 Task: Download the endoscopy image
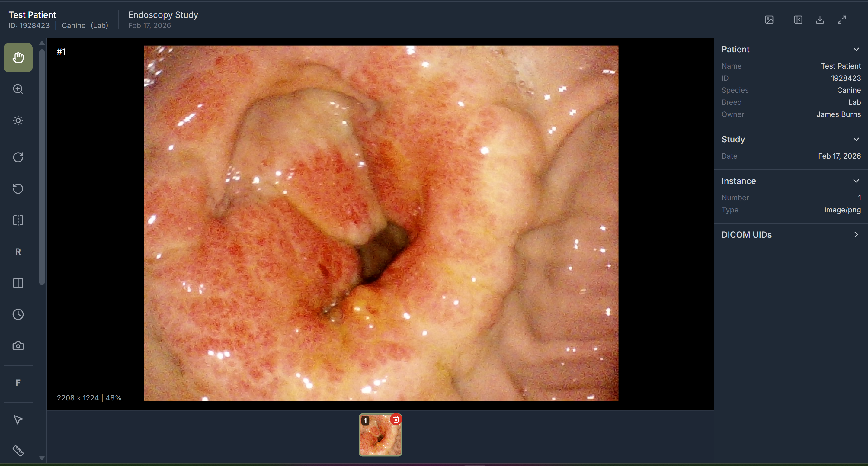tap(820, 20)
